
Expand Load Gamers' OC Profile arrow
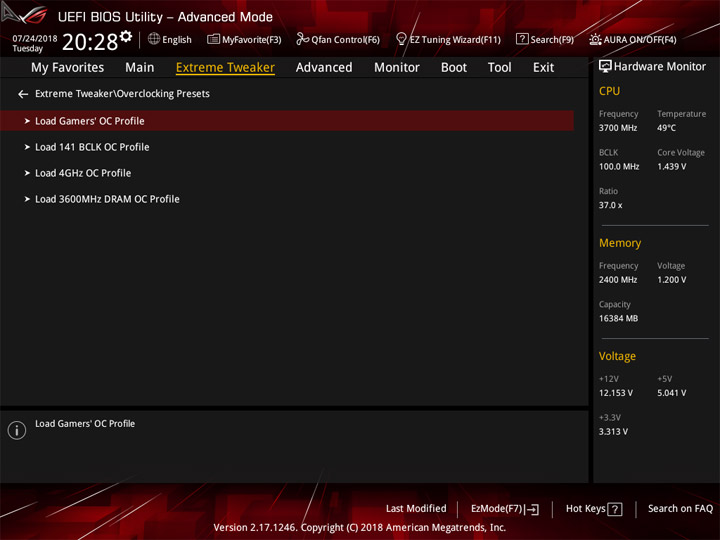tap(27, 121)
